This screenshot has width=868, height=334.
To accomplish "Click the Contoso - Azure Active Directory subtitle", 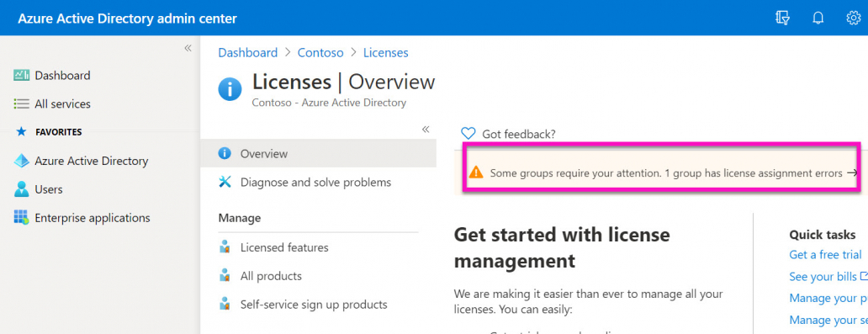I will [x=329, y=103].
